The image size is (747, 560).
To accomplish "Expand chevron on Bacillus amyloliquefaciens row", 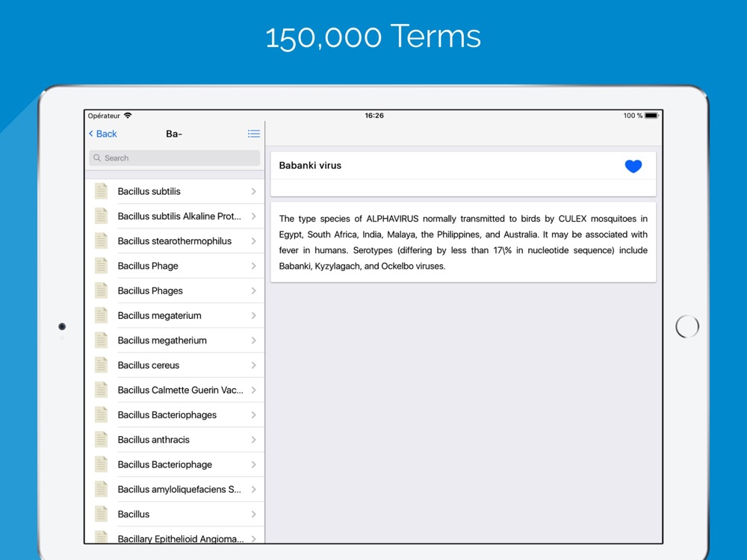I will [x=254, y=489].
